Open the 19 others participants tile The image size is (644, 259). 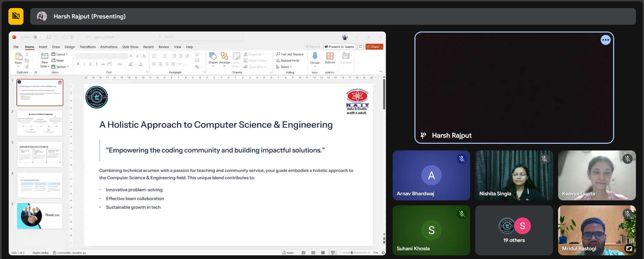(514, 230)
